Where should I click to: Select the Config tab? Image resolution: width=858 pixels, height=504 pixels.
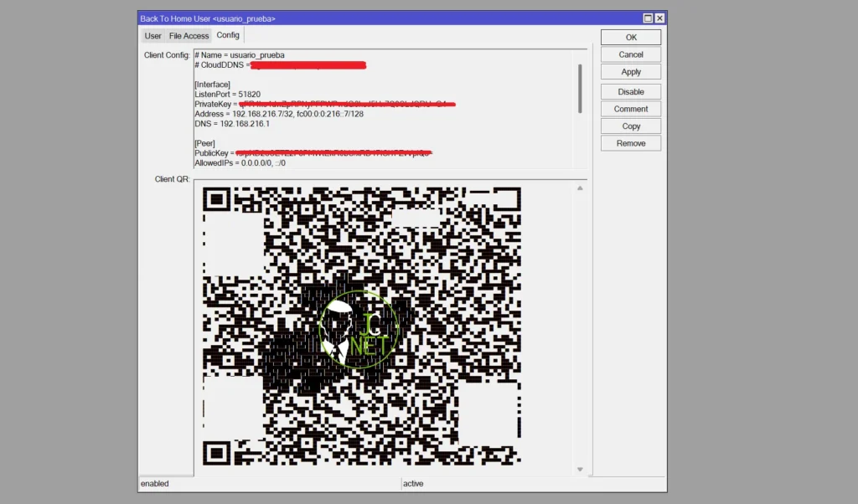[227, 34]
